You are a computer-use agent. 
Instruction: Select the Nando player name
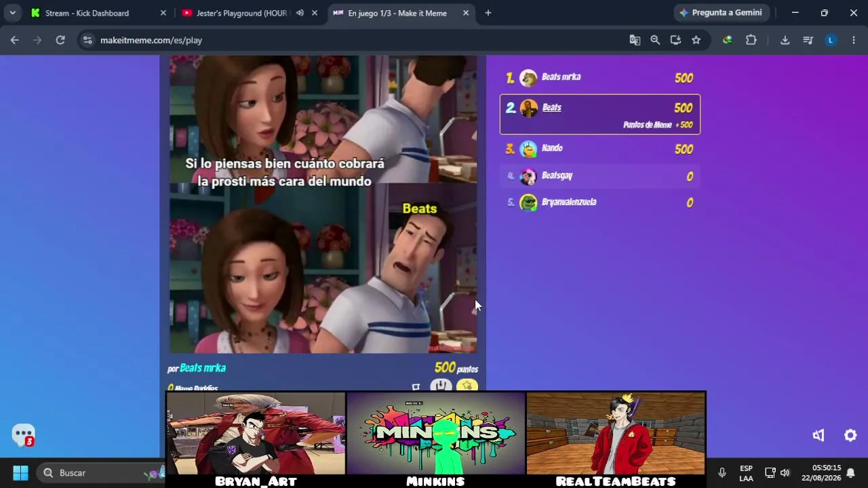552,148
